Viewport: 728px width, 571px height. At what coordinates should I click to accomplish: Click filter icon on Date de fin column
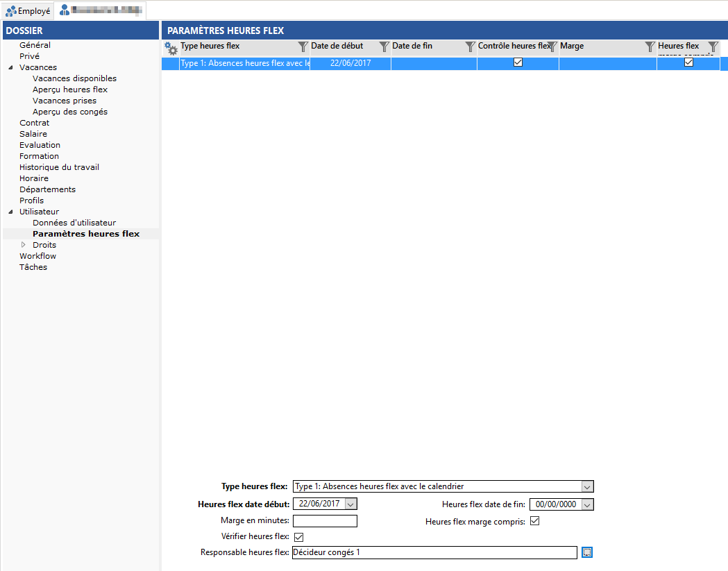tap(470, 46)
